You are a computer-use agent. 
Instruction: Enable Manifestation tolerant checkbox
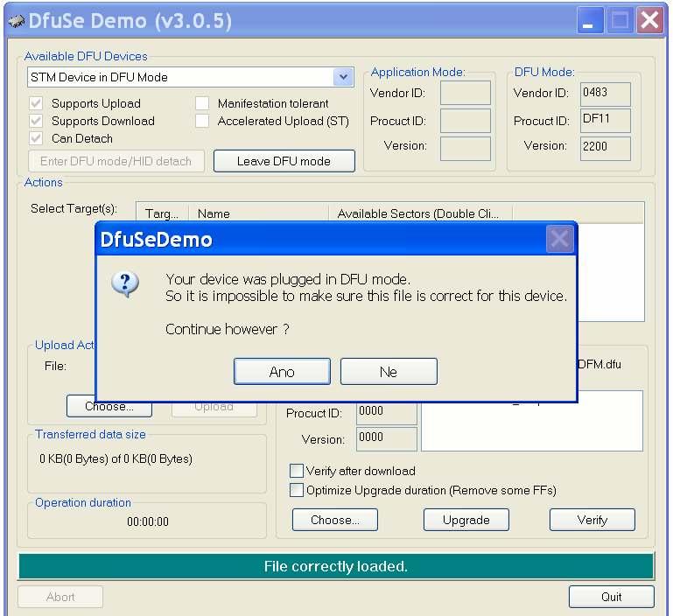coord(202,103)
